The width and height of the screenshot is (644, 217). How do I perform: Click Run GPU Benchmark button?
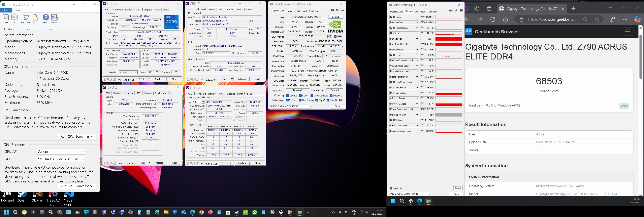[x=76, y=186]
